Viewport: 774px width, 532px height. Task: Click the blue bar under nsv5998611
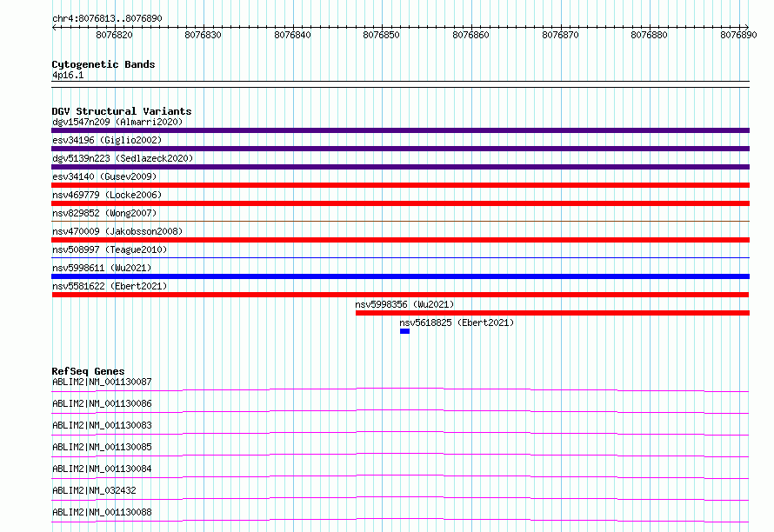(x=400, y=276)
